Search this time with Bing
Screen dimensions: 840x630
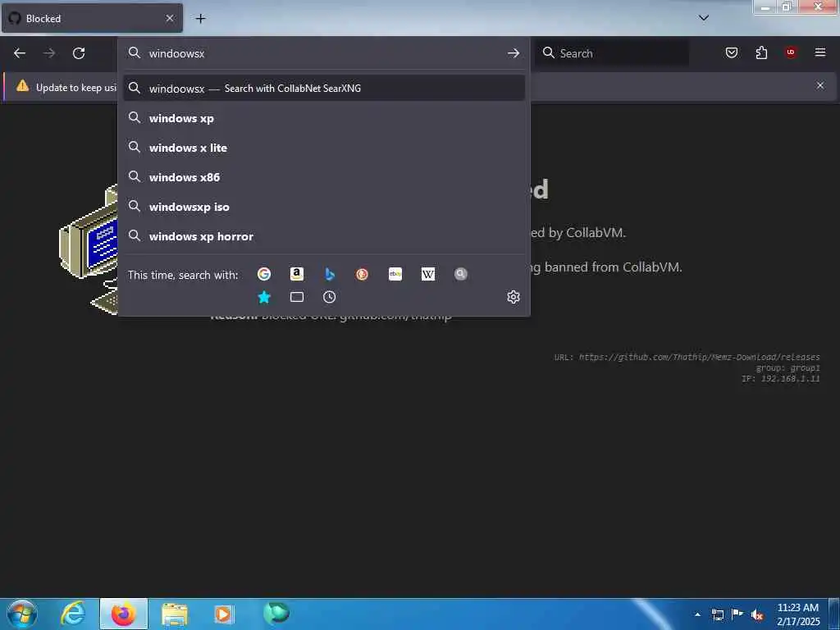(x=330, y=274)
